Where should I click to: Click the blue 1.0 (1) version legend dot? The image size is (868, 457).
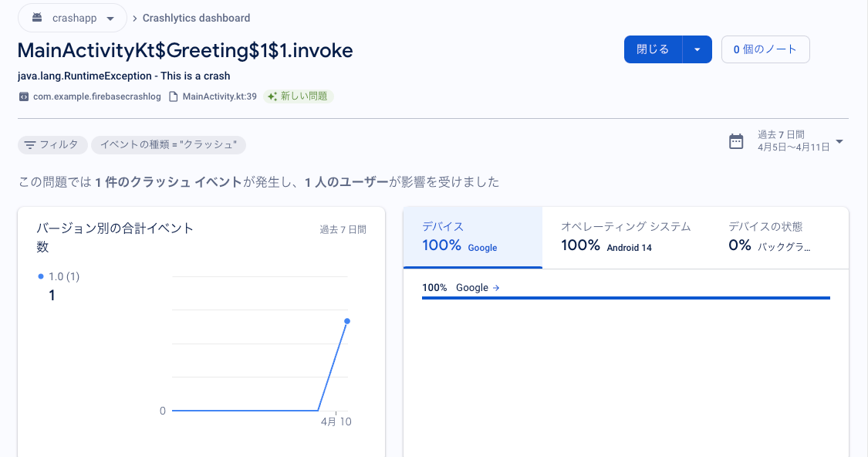coord(41,276)
